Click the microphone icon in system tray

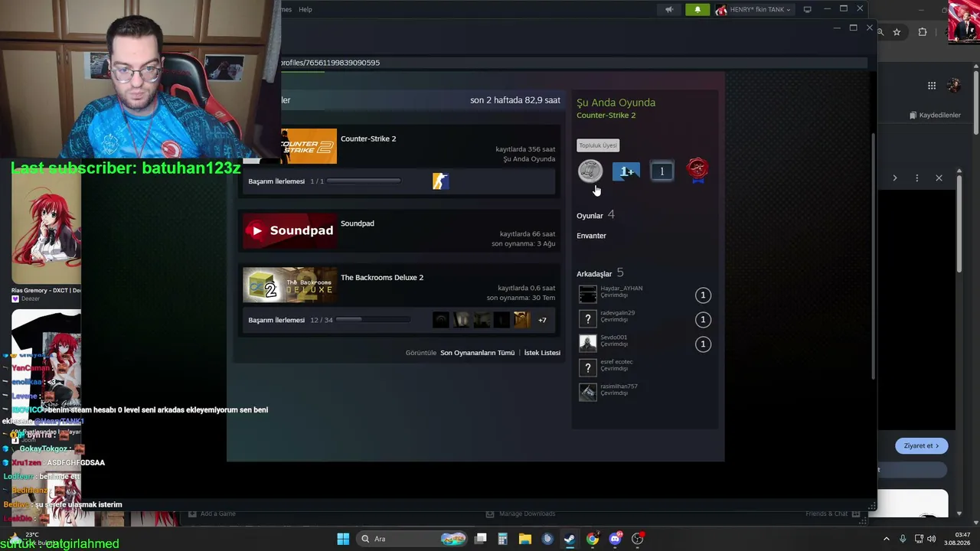click(903, 539)
